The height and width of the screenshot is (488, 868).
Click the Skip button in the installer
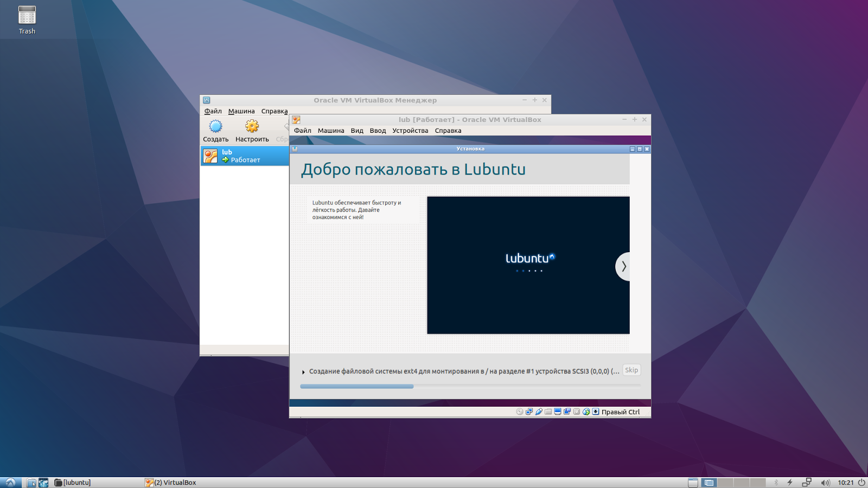point(631,370)
